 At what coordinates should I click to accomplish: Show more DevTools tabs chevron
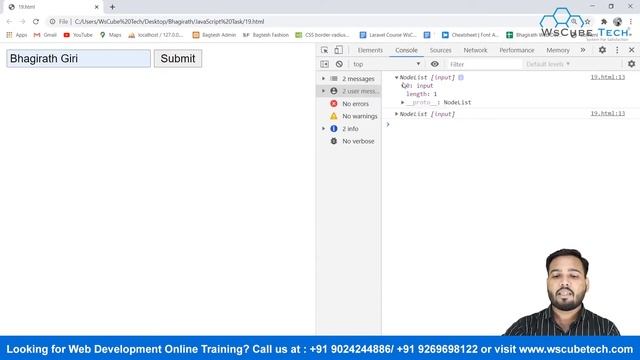pyautogui.click(x=583, y=50)
